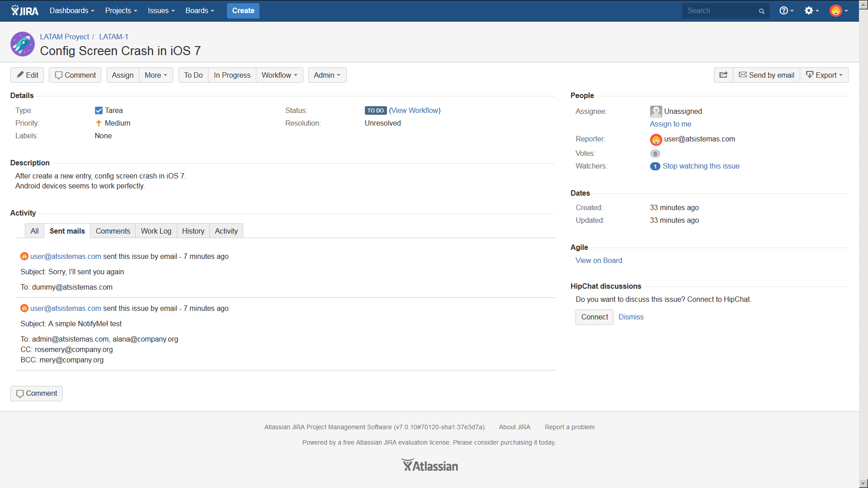
Task: Expand the More dropdown
Action: click(156, 75)
